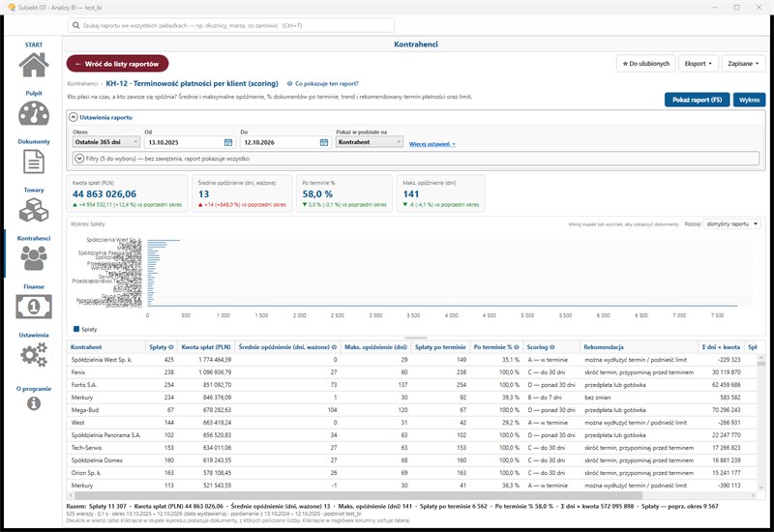Open the Okres dropdown Ostatnie 365 dni
774x532 pixels.
(106, 142)
